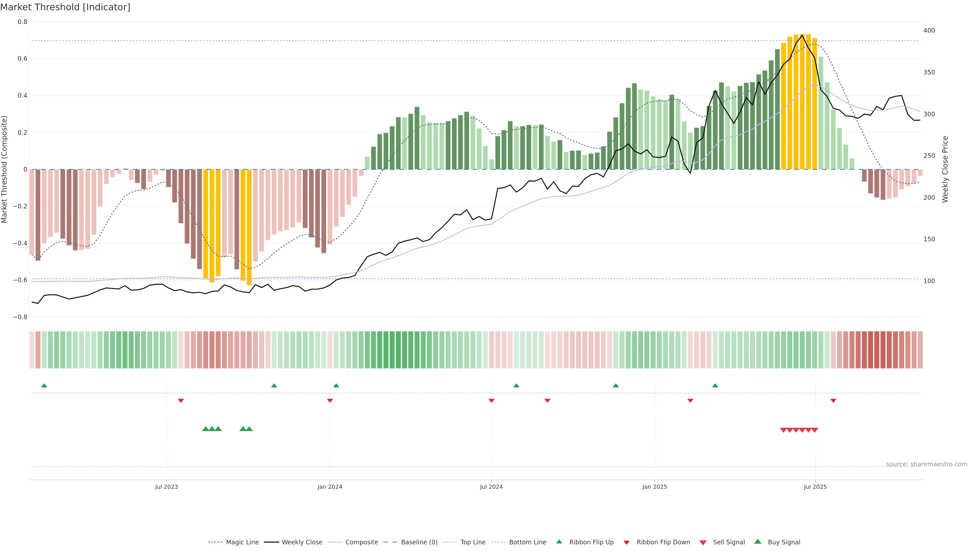Click the Jan 2024 x-axis label
The image size is (980, 551).
[x=329, y=487]
